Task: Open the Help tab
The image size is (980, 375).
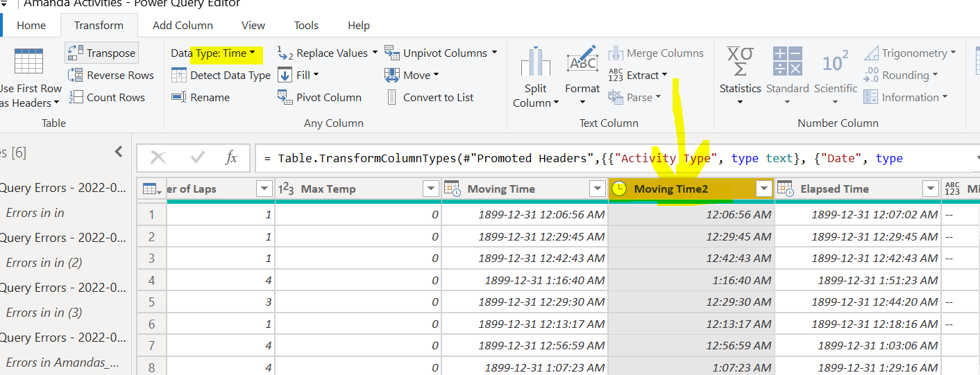Action: pyautogui.click(x=359, y=25)
